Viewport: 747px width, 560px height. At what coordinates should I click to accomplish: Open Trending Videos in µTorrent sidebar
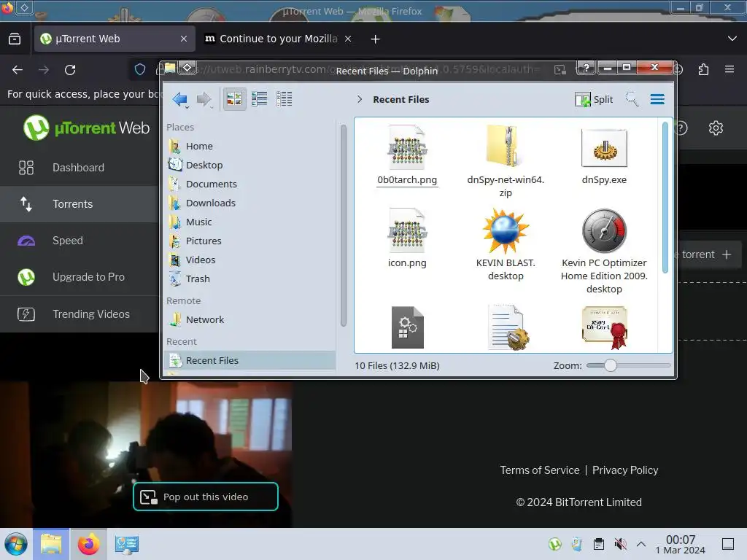(x=79, y=314)
